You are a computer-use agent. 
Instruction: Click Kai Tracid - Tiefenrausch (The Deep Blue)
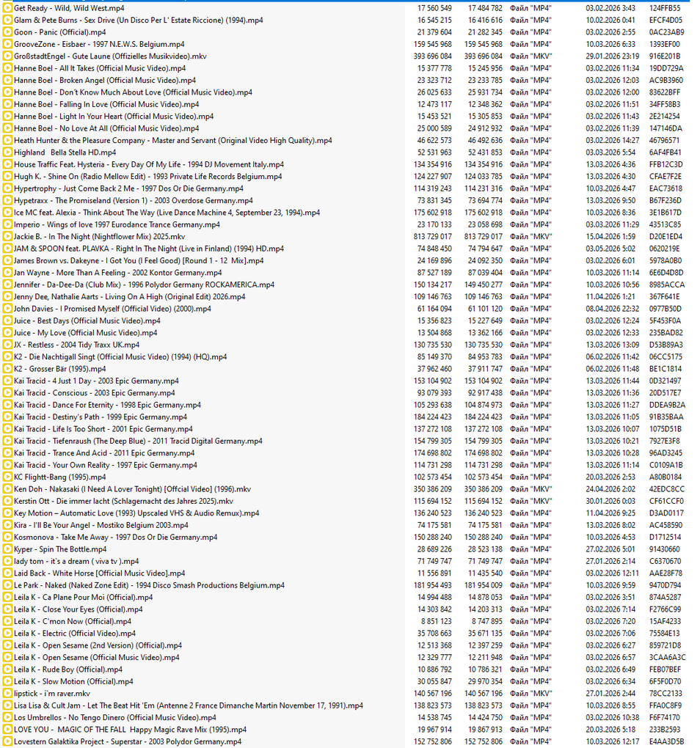138,441
